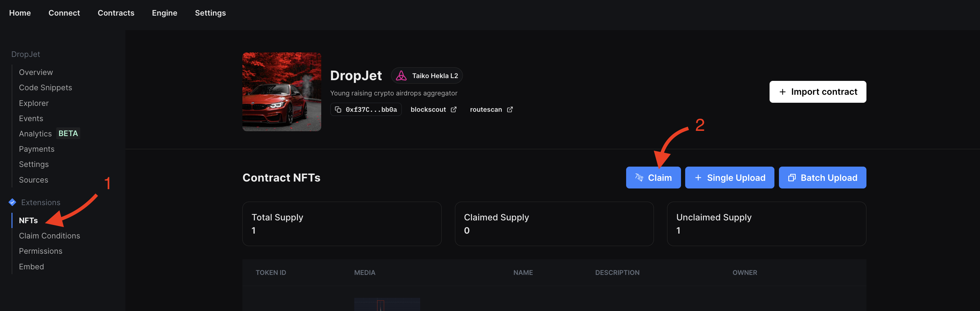Screen dimensions: 980x311
Task: Go to the Home tab
Action: 20,13
